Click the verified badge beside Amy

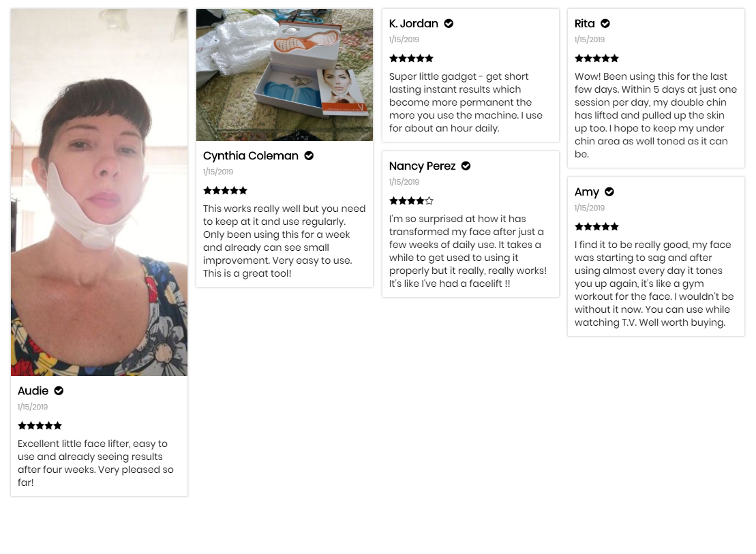609,192
